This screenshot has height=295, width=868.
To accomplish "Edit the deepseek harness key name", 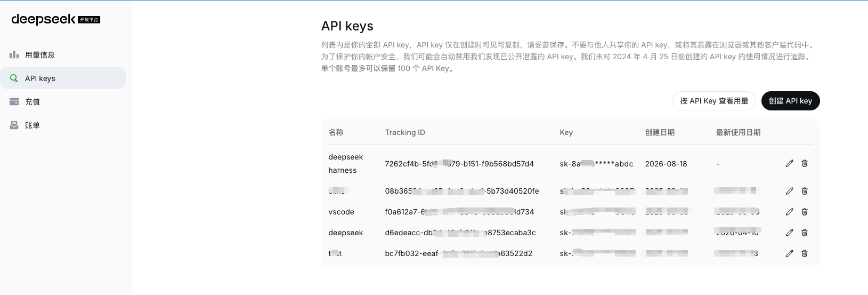I will (x=790, y=163).
